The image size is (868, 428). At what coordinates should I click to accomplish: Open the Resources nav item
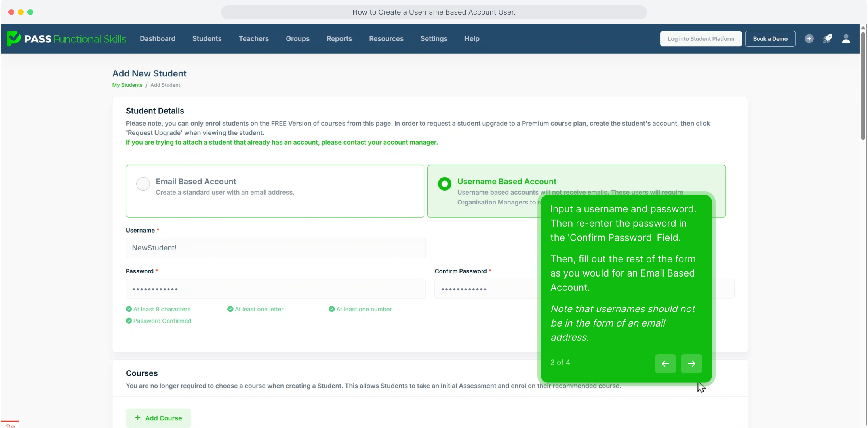click(x=386, y=39)
